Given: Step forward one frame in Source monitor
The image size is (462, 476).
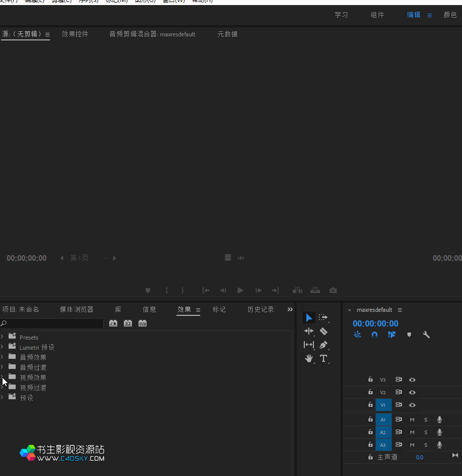Looking at the screenshot, I should tap(258, 291).
